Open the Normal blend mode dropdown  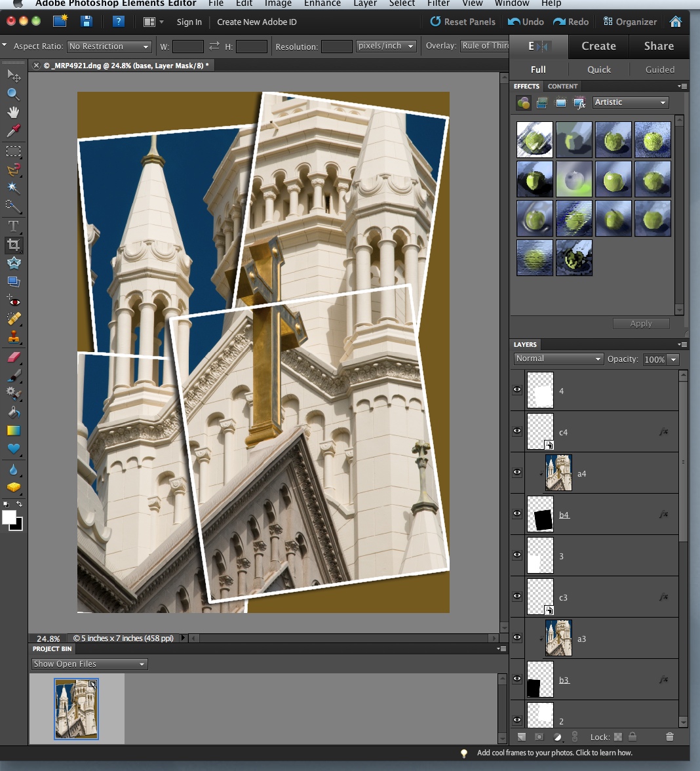pyautogui.click(x=558, y=359)
